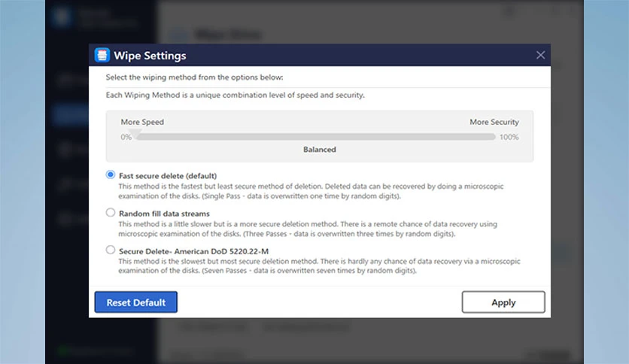Click the Three Passes description text
The width and height of the screenshot is (629, 364).
point(308,229)
